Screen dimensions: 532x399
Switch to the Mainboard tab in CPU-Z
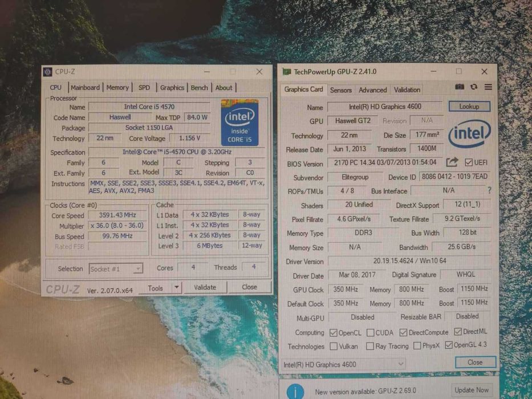(85, 88)
